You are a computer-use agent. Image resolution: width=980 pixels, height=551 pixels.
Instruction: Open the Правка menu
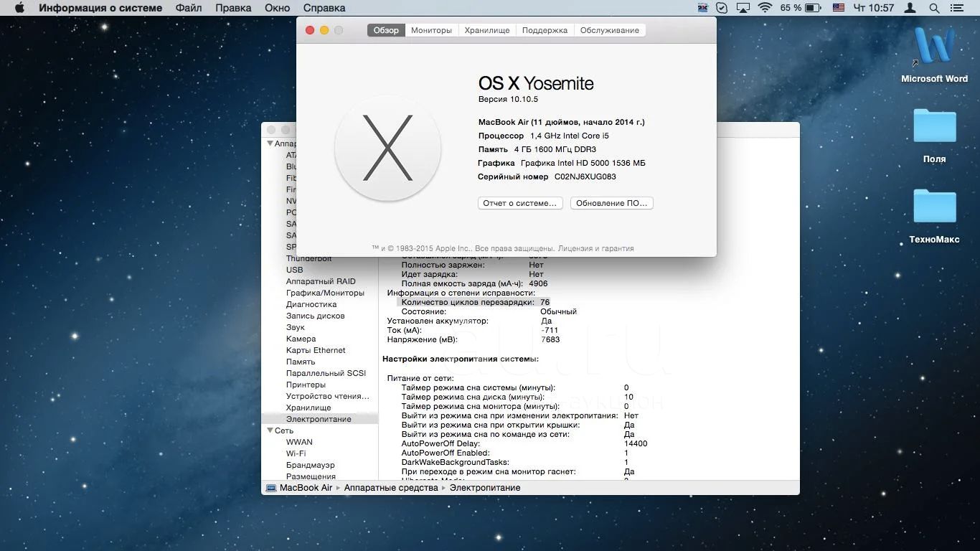[x=233, y=8]
